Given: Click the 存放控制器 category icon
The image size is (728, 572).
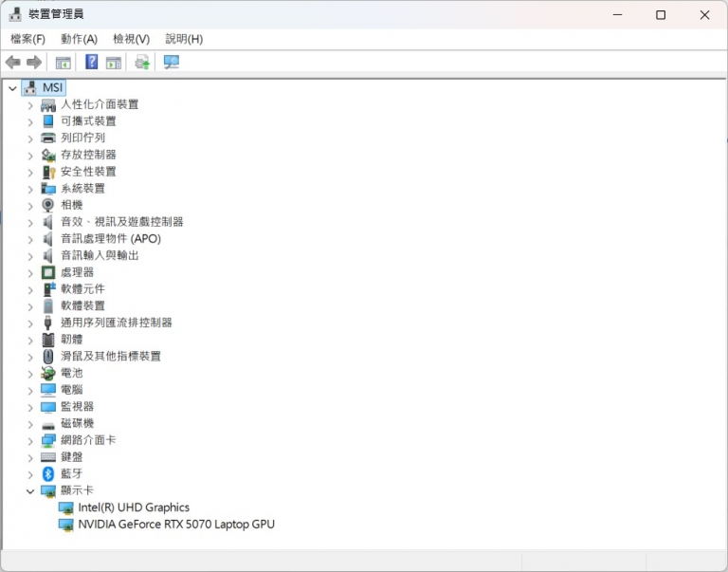Looking at the screenshot, I should [48, 155].
